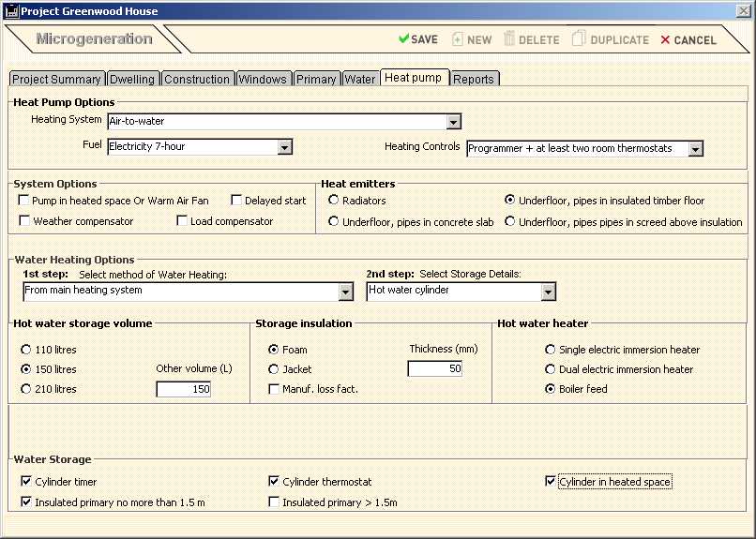The width and height of the screenshot is (756, 539).
Task: Switch to the Project Summary tab
Action: [56, 80]
